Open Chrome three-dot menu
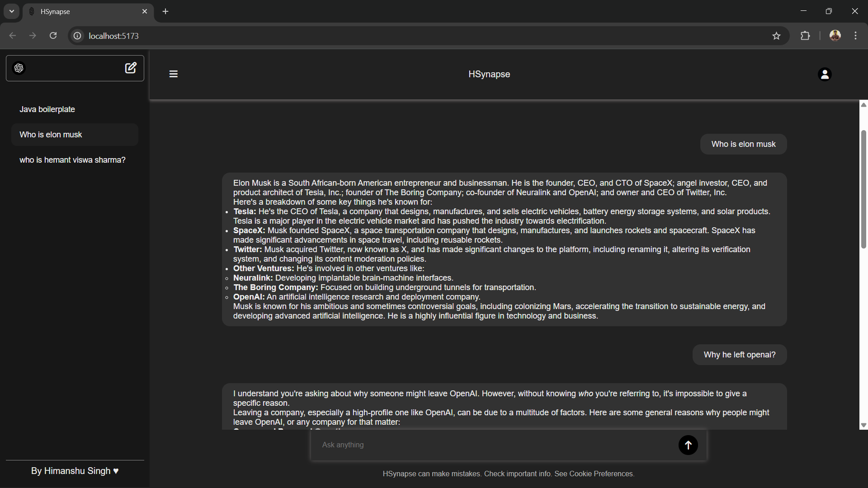The height and width of the screenshot is (488, 868). tap(855, 36)
